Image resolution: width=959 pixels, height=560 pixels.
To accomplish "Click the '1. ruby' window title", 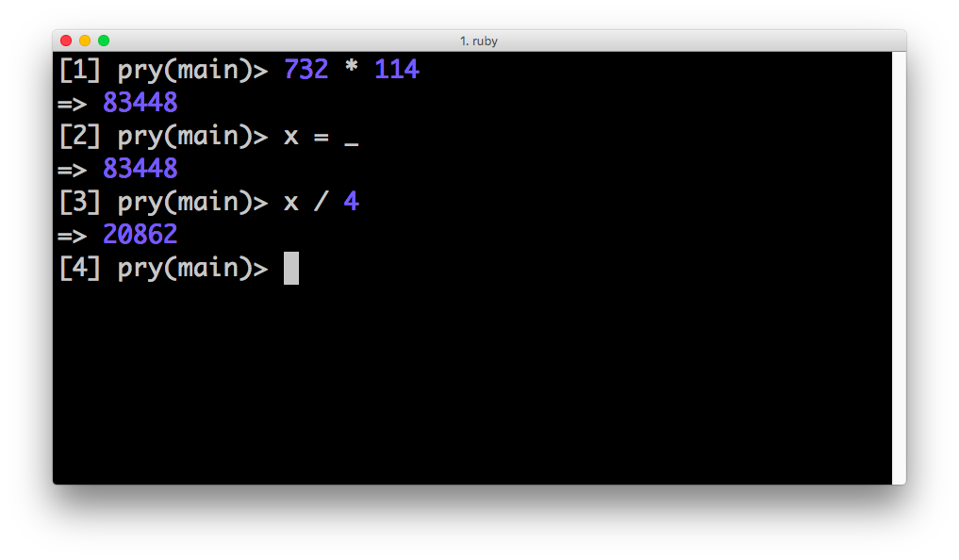I will [479, 41].
